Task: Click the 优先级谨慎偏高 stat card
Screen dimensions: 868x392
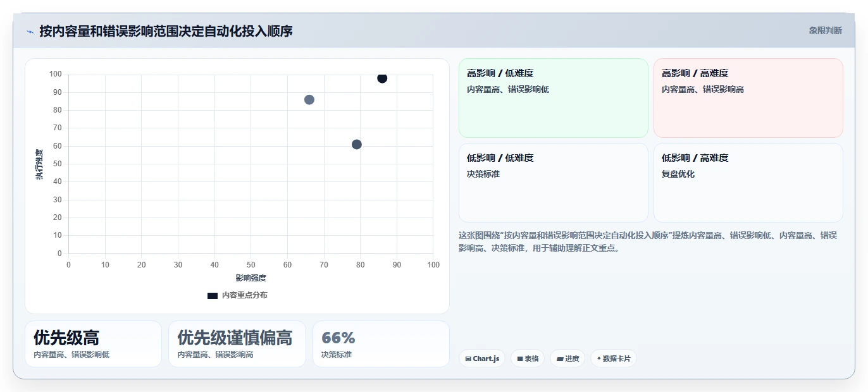Action: click(x=237, y=344)
